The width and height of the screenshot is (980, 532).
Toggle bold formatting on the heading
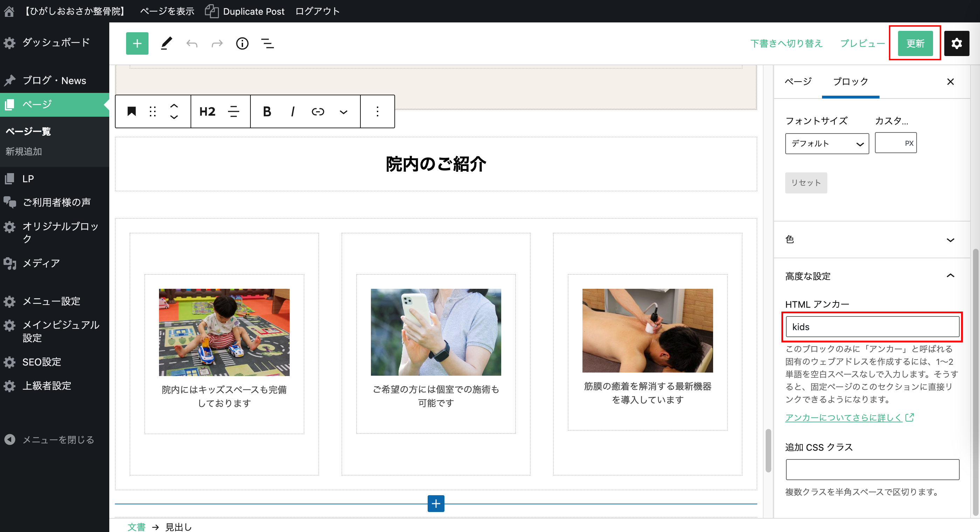click(x=267, y=111)
